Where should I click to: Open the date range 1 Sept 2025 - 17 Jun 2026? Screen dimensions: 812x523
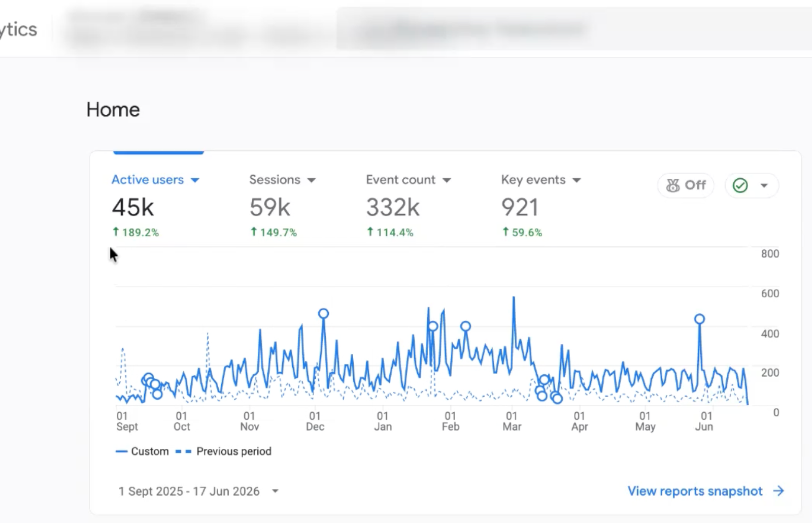coord(198,491)
